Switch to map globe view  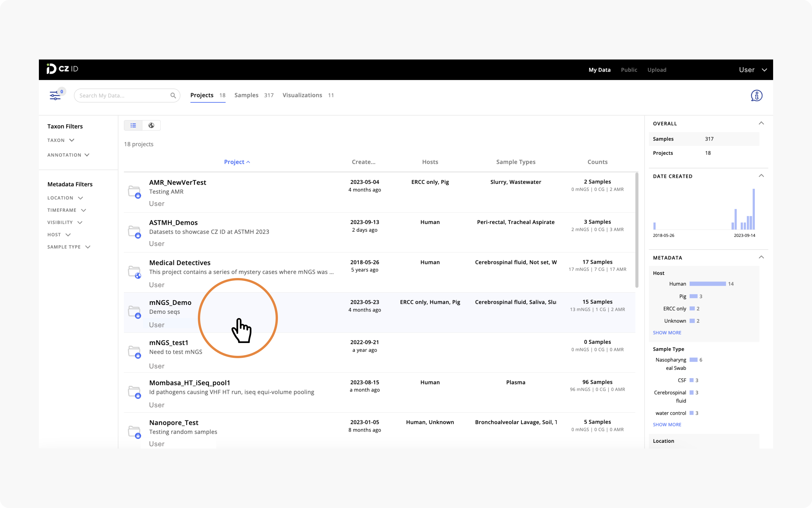click(152, 125)
